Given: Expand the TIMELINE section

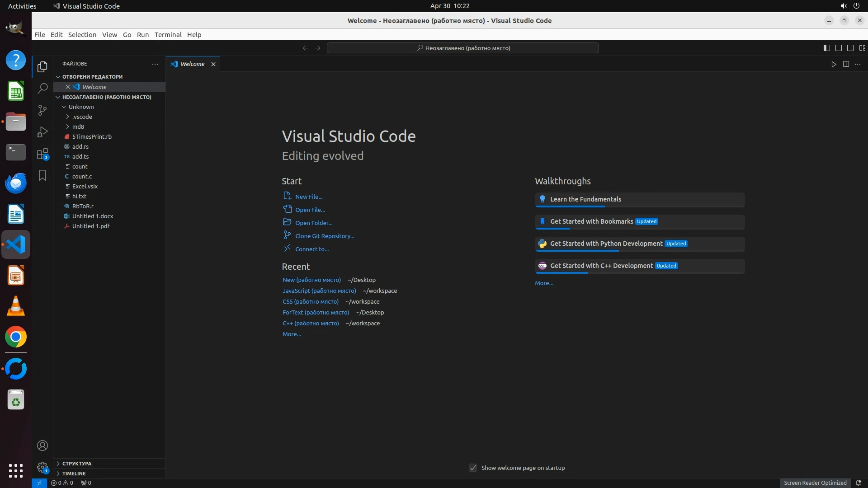Looking at the screenshot, I should coord(74,473).
